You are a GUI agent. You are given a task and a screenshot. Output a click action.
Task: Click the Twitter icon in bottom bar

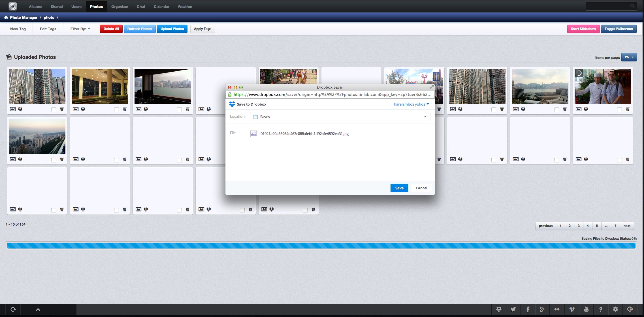(513, 309)
